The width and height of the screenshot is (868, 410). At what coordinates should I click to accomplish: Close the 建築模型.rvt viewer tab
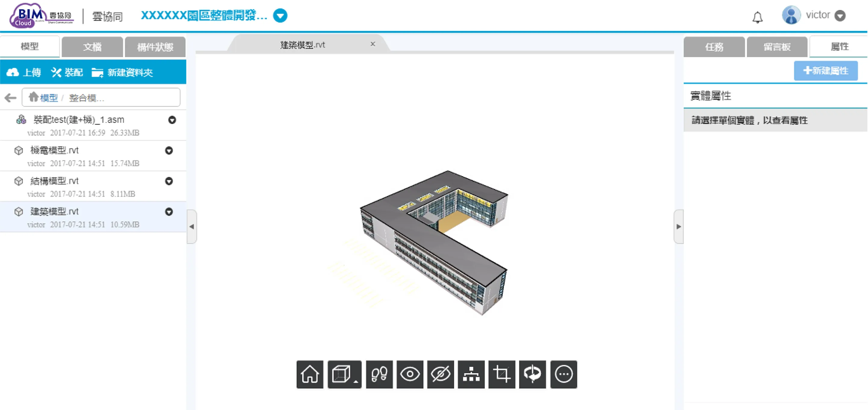373,44
